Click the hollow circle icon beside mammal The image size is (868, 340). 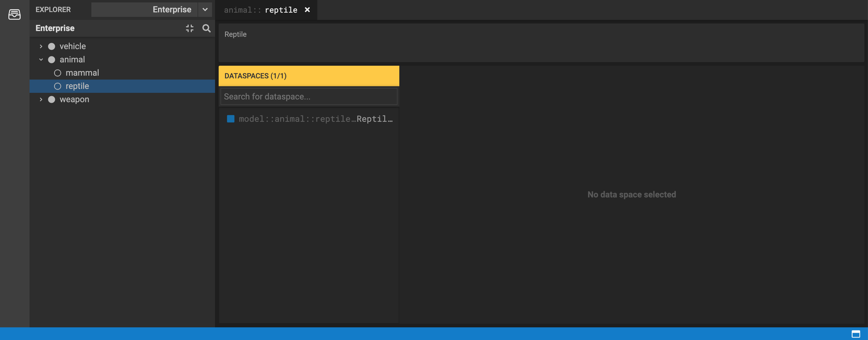[58, 73]
